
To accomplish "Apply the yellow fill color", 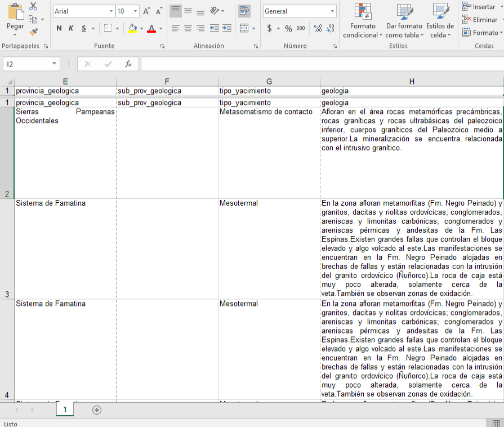I will tap(132, 28).
